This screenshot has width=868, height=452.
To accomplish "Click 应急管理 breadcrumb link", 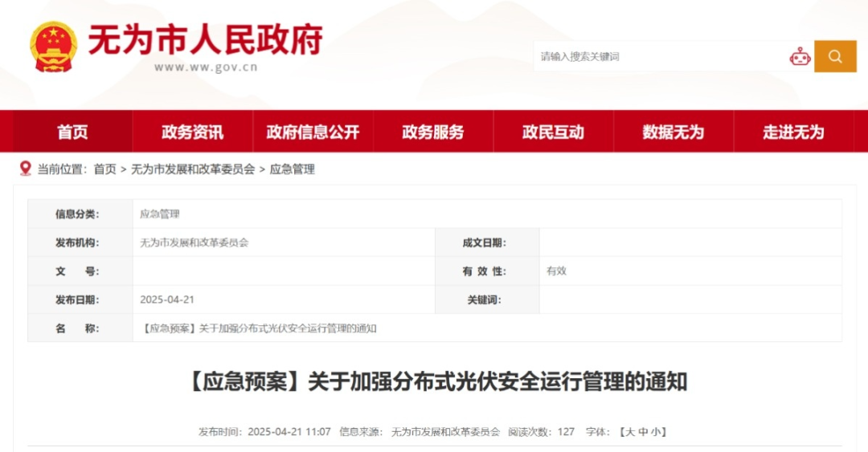I will point(292,169).
